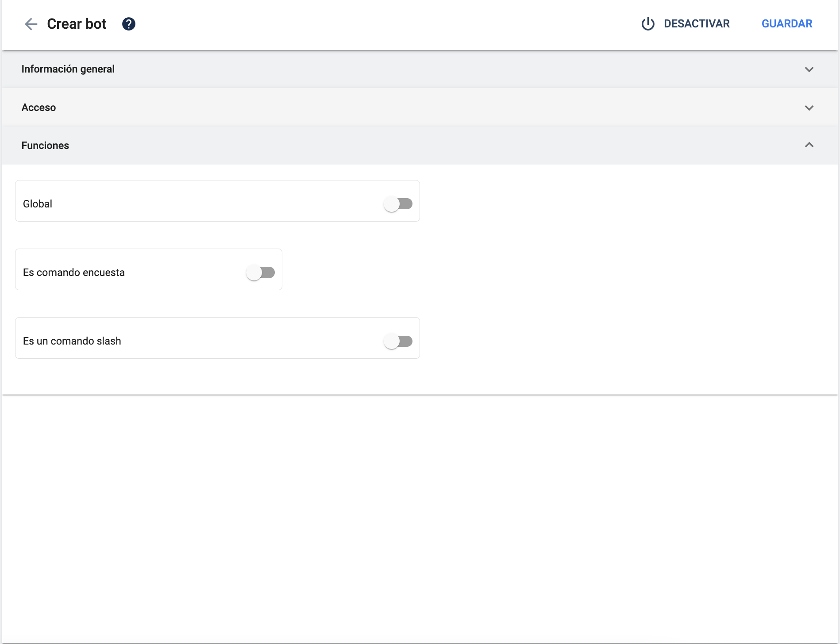Open the Acceso dropdown arrow
Viewport: 840px width, 644px height.
[809, 107]
